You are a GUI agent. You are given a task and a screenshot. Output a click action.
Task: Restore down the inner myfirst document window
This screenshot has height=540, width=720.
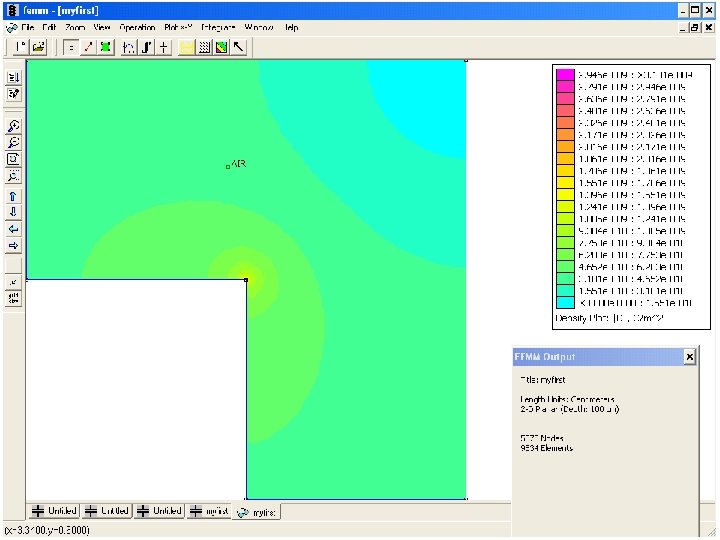click(x=695, y=28)
